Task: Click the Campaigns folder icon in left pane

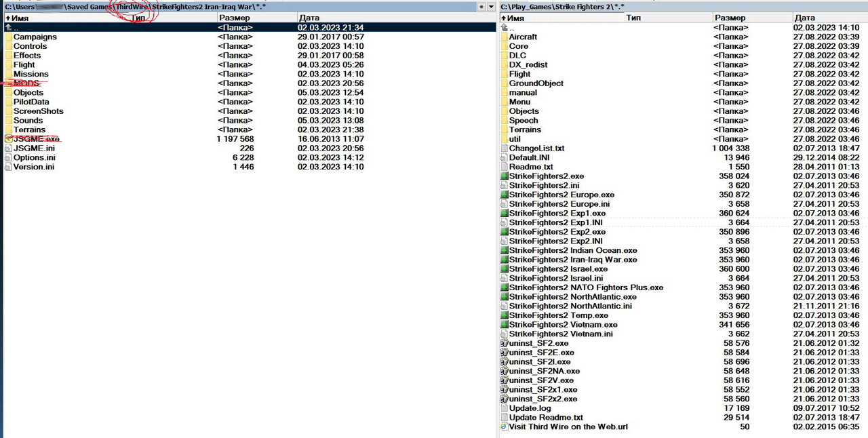Action: [8, 37]
